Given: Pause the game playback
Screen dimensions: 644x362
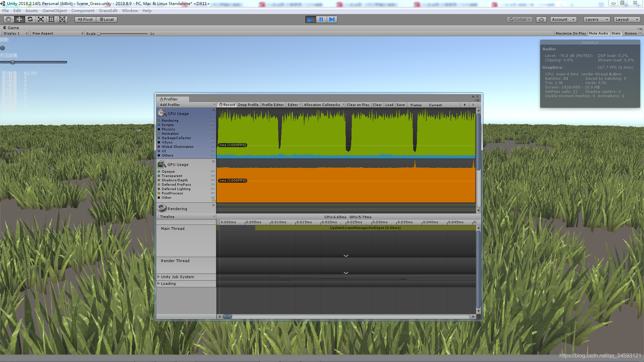Looking at the screenshot, I should pyautogui.click(x=321, y=19).
